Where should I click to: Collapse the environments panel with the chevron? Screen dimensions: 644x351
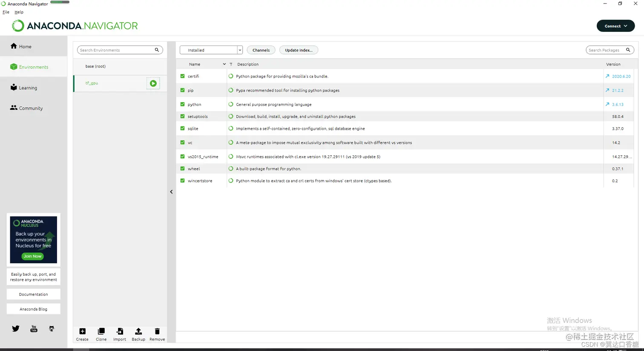click(x=171, y=192)
